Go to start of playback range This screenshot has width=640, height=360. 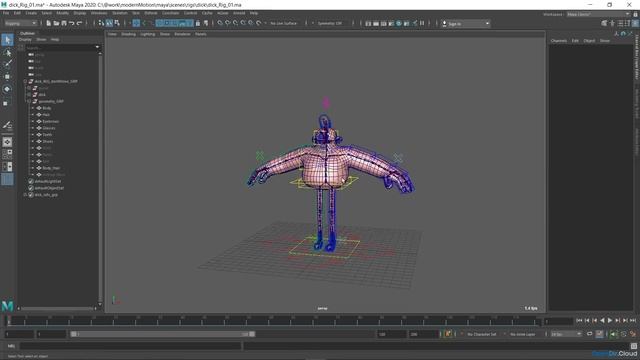point(579,321)
